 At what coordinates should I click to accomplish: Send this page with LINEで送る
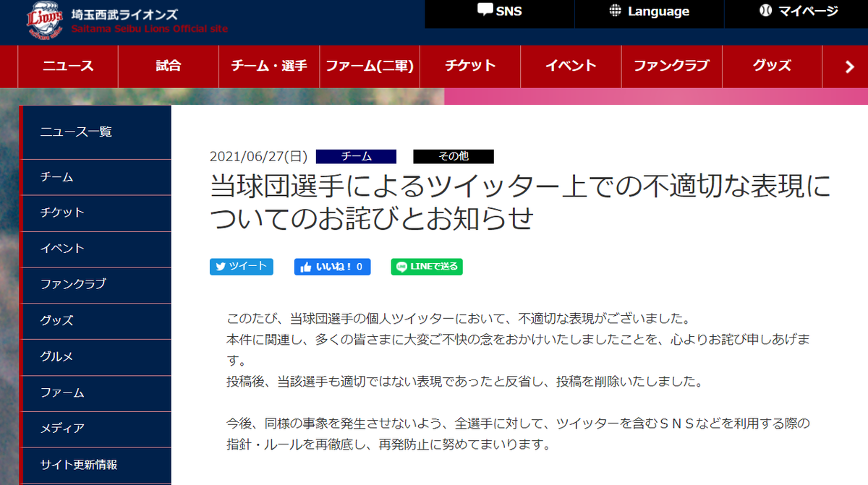click(426, 266)
